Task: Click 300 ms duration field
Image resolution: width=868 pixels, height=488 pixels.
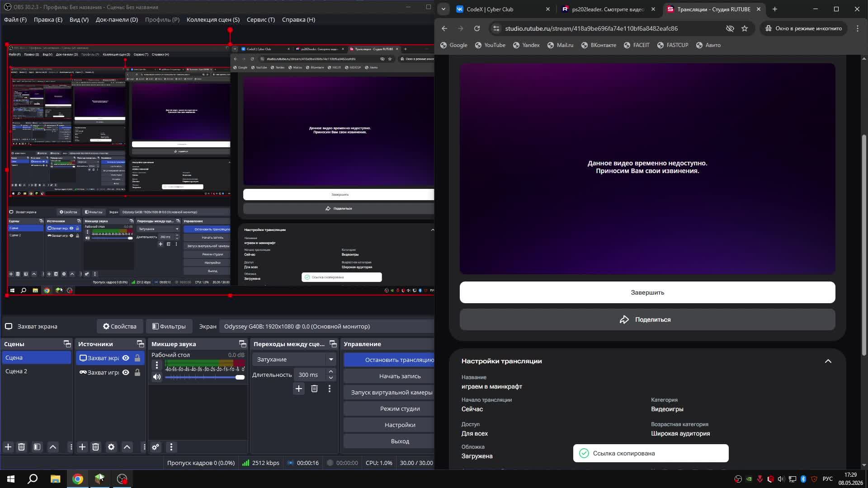Action: tap(309, 375)
